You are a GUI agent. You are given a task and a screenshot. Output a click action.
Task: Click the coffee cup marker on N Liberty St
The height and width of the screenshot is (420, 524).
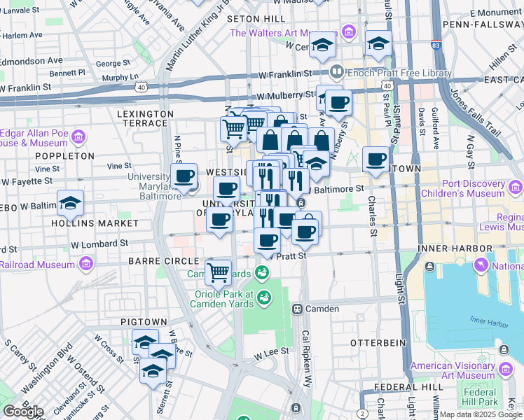click(x=338, y=104)
